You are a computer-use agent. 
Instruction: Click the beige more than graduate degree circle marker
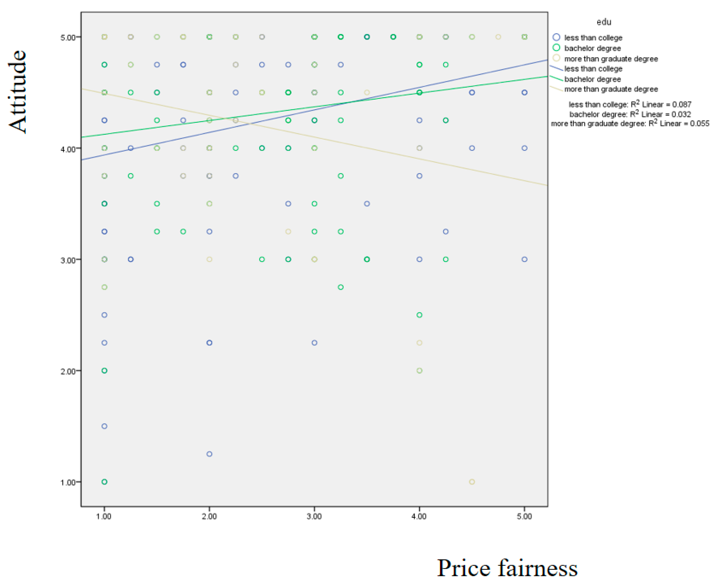[556, 58]
